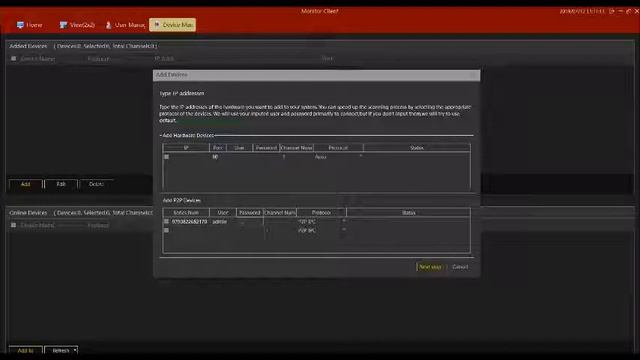Click the Port value 80
The height and width of the screenshot is (360, 640).
coord(215,157)
